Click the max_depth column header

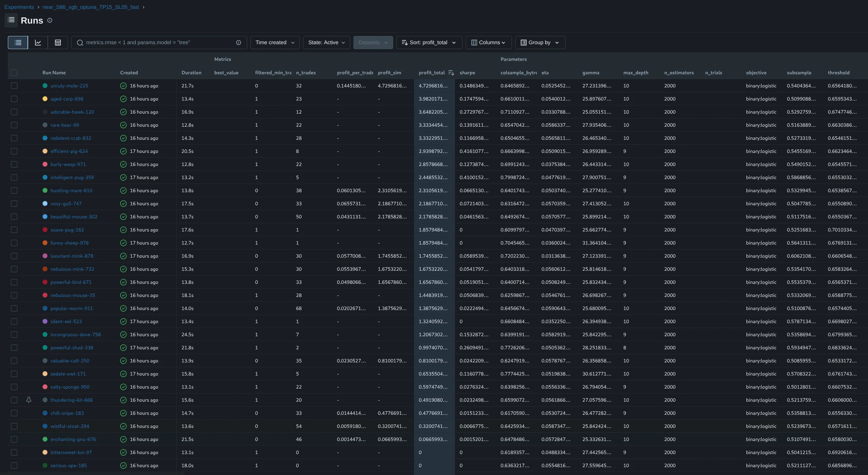coord(636,73)
